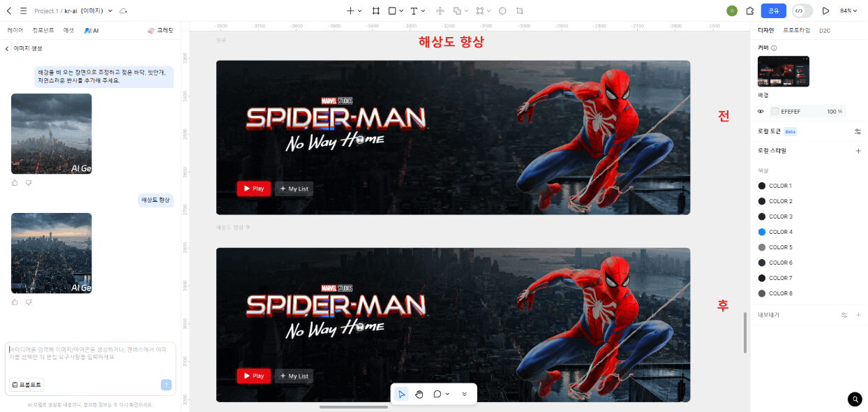
Task: Open the edit nodes dropdown arrow
Action: (x=489, y=11)
